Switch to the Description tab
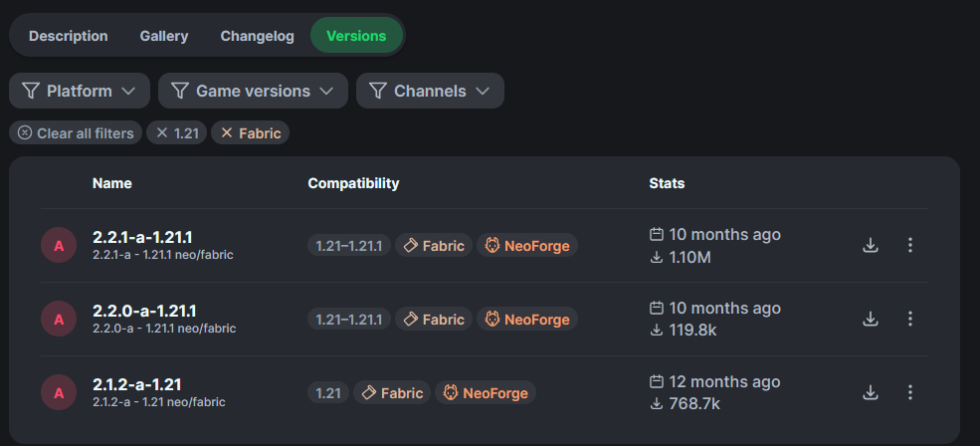 tap(69, 36)
